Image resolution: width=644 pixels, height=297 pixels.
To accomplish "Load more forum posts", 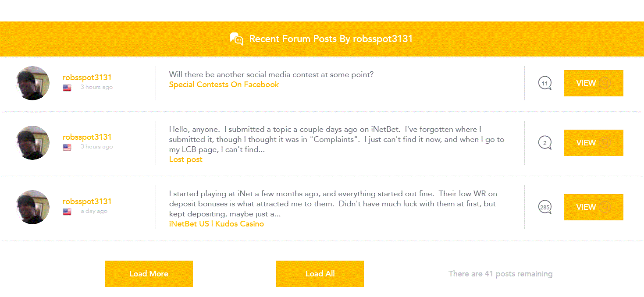I will (x=149, y=274).
